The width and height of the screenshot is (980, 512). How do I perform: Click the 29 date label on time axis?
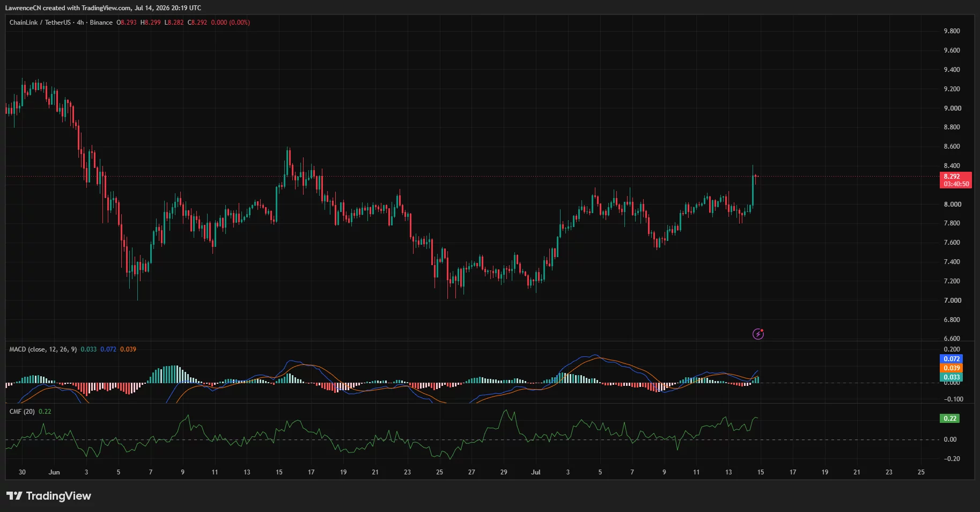[x=504, y=472]
